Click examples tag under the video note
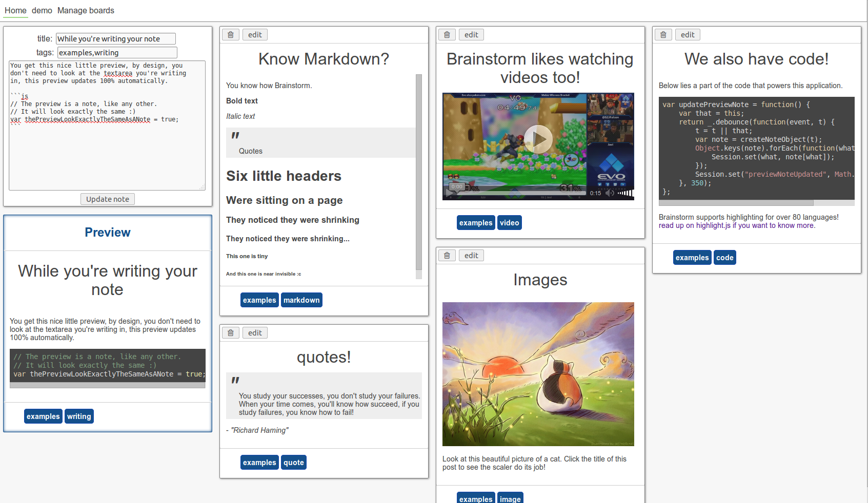The width and height of the screenshot is (868, 503). coord(476,223)
